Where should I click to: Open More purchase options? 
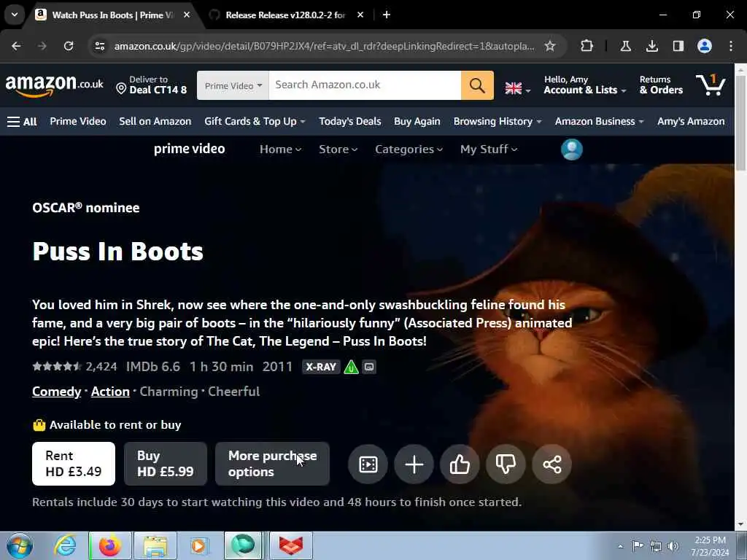pos(273,464)
